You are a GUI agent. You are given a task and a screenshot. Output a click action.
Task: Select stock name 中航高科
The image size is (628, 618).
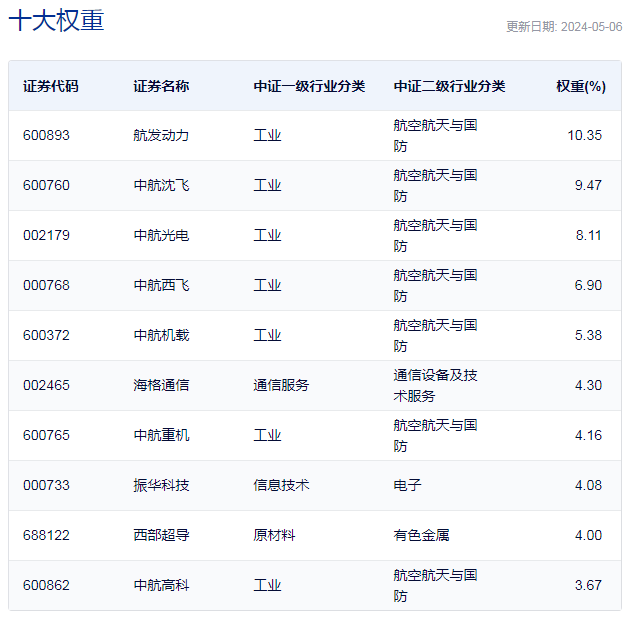point(161,586)
